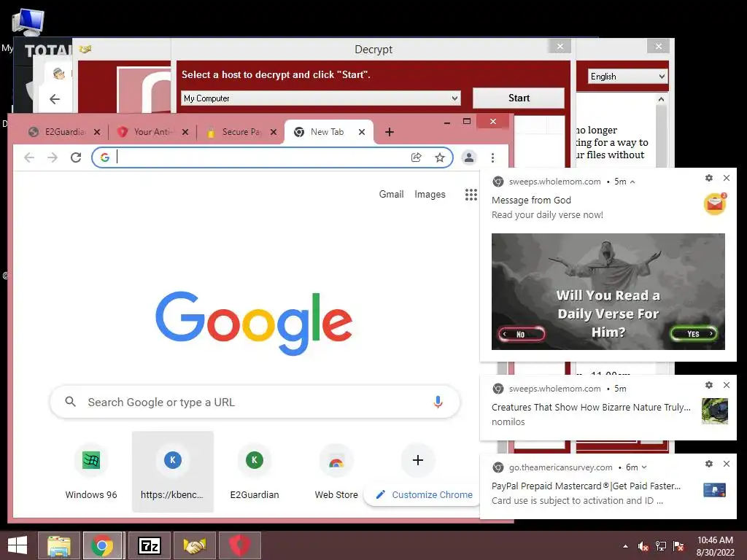This screenshot has width=747, height=560.
Task: Bookmark this tab with star icon
Action: click(x=440, y=157)
